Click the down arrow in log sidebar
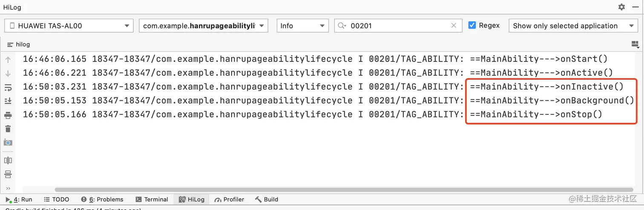This screenshot has height=210, width=644. tap(8, 74)
